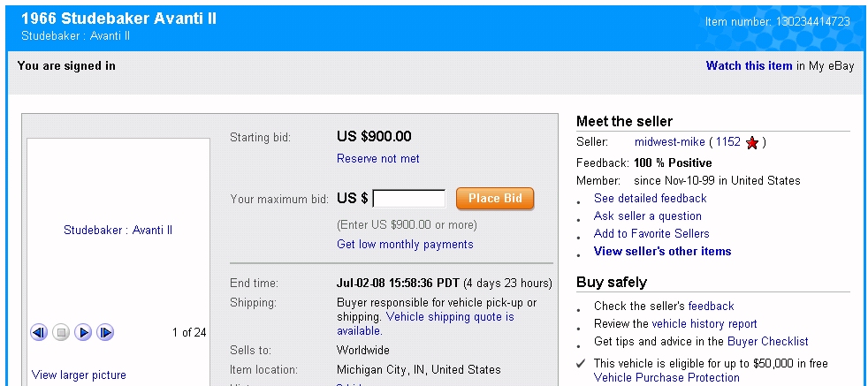Open the Buyer Checklist link
The image size is (868, 386).
point(768,342)
